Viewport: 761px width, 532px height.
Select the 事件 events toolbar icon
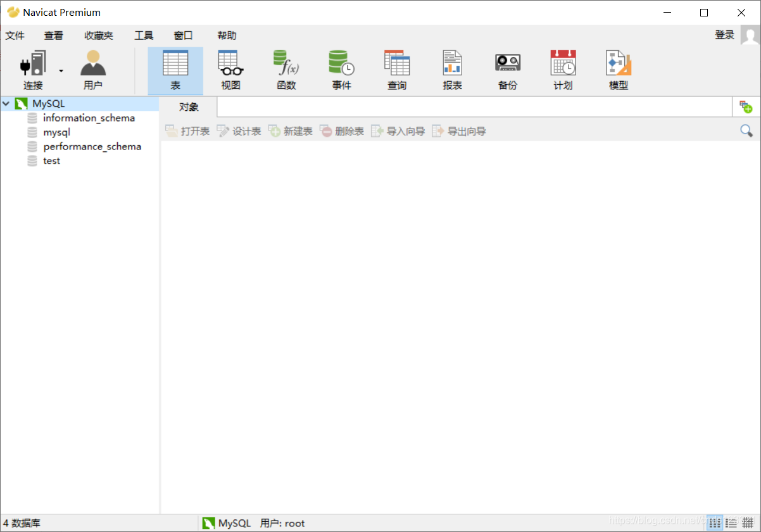pyautogui.click(x=341, y=71)
